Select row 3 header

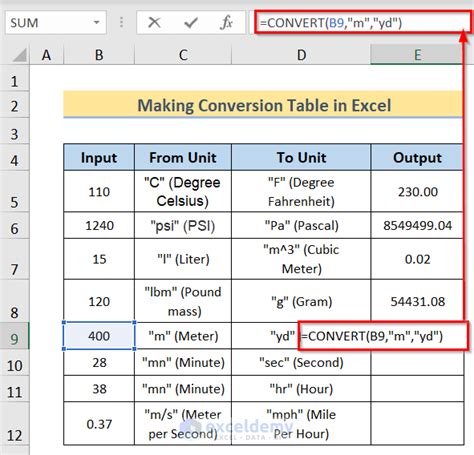14,131
